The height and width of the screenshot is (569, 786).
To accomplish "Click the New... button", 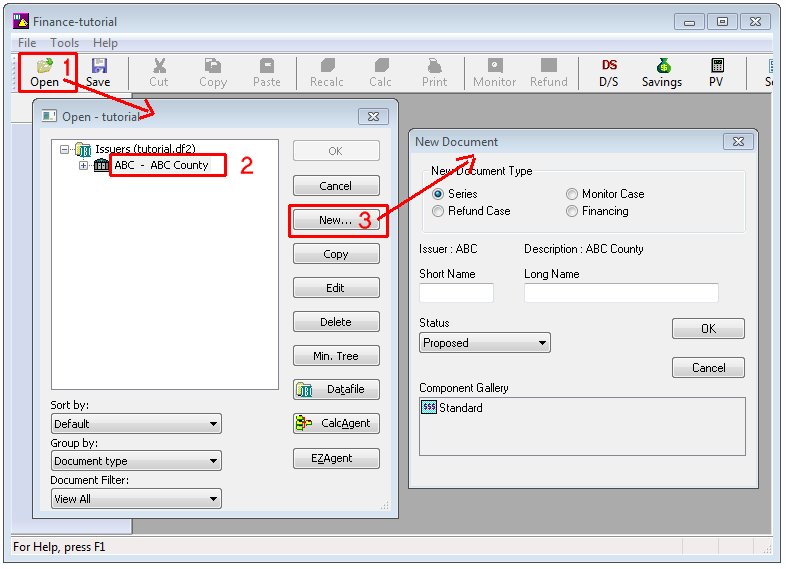I will [336, 220].
